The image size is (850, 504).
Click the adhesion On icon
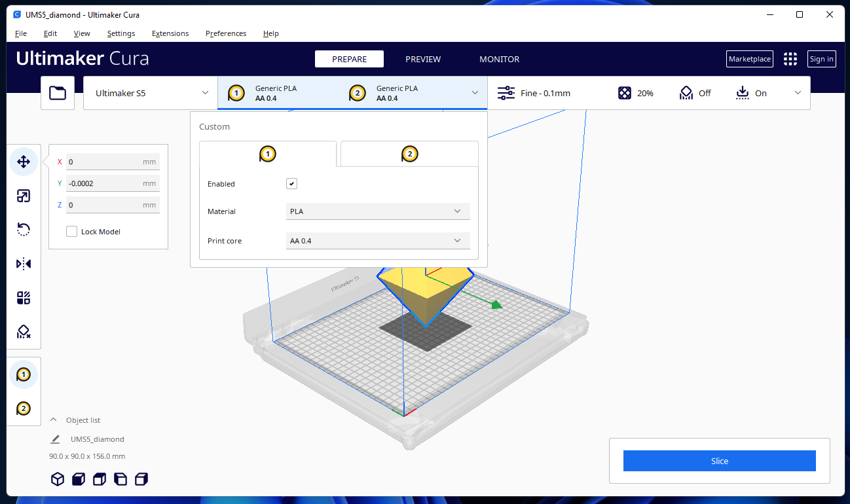(742, 93)
